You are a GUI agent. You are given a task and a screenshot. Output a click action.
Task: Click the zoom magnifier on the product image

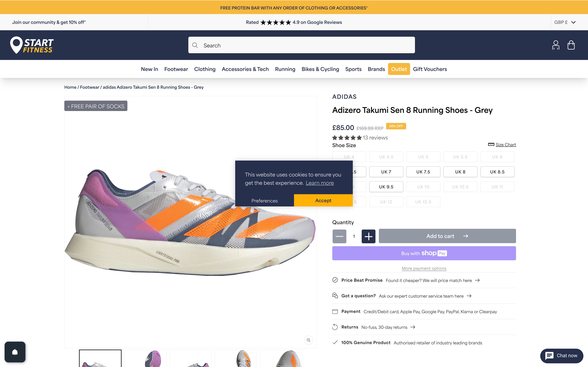308,340
